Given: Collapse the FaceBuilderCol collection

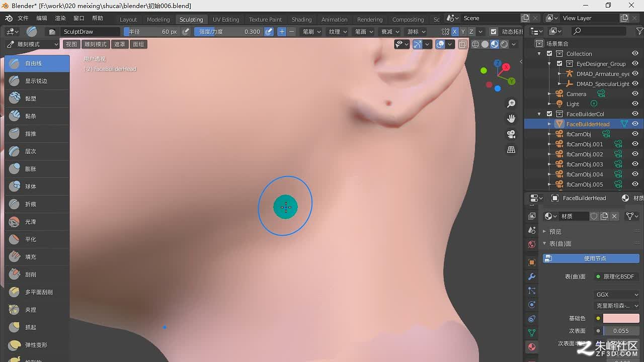Looking at the screenshot, I should [539, 114].
